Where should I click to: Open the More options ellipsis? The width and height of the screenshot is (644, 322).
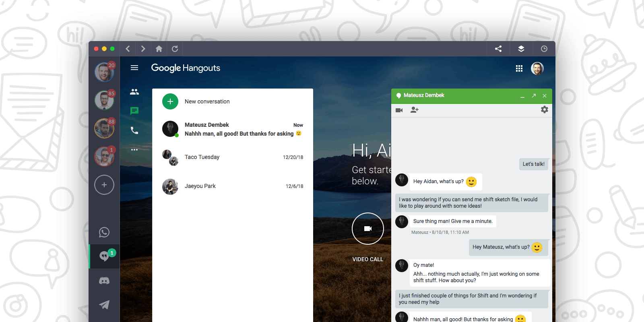[x=134, y=150]
